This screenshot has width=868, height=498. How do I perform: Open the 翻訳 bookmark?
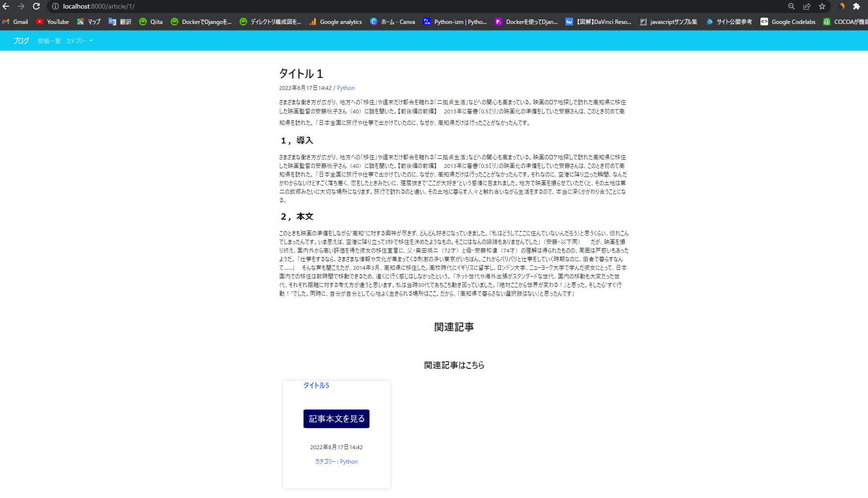pyautogui.click(x=120, y=22)
